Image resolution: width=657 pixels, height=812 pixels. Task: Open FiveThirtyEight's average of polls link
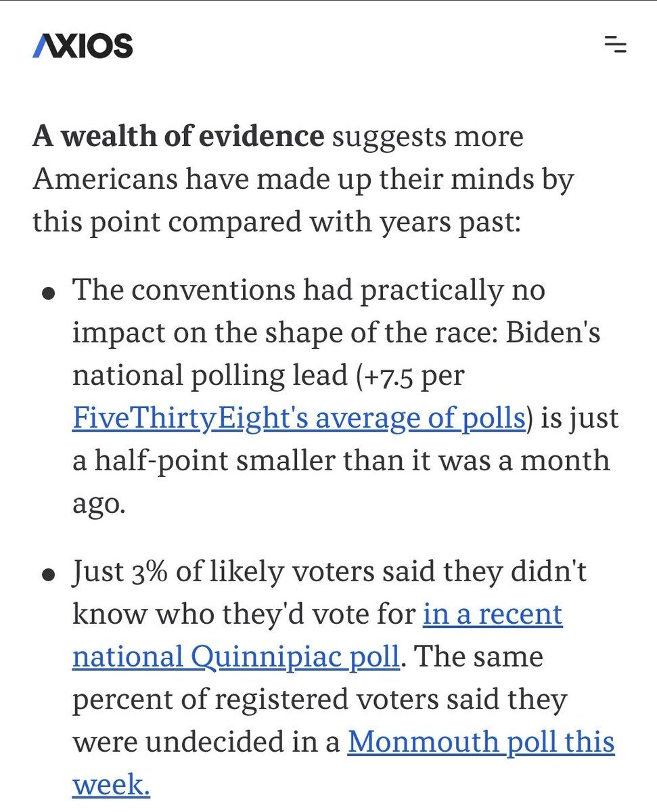[x=298, y=418]
